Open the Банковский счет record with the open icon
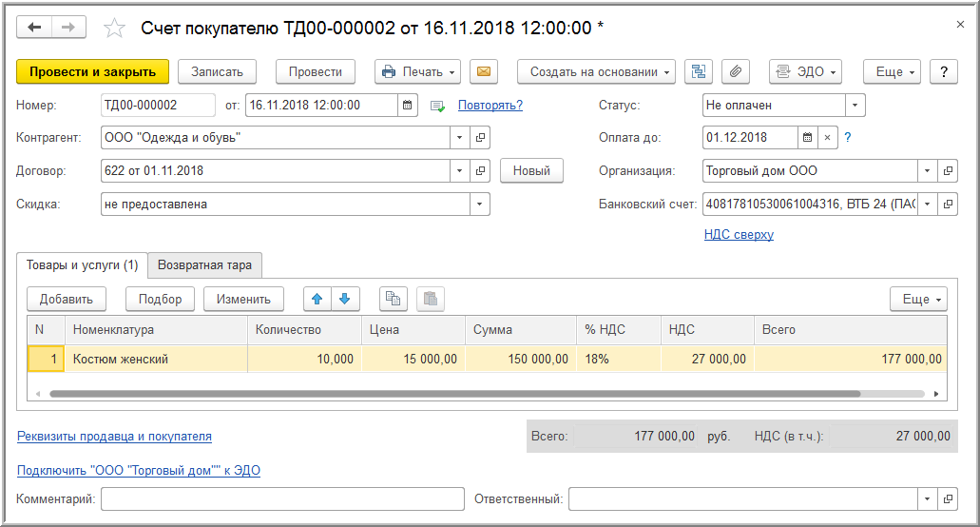The width and height of the screenshot is (980, 527). click(x=948, y=204)
